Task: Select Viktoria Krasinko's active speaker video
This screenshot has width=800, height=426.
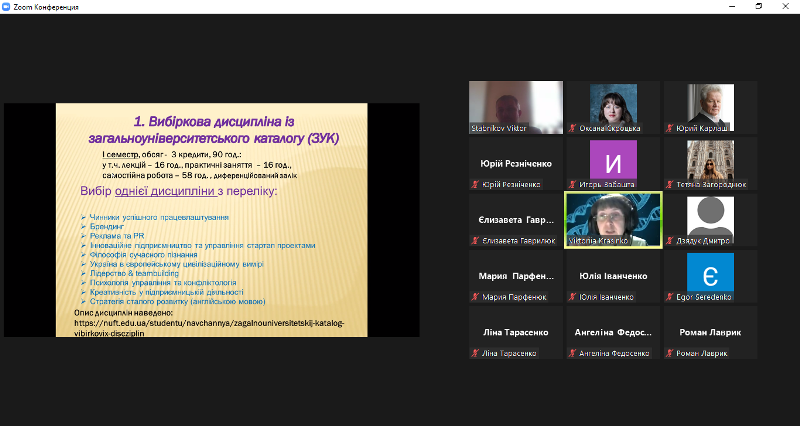Action: click(613, 220)
